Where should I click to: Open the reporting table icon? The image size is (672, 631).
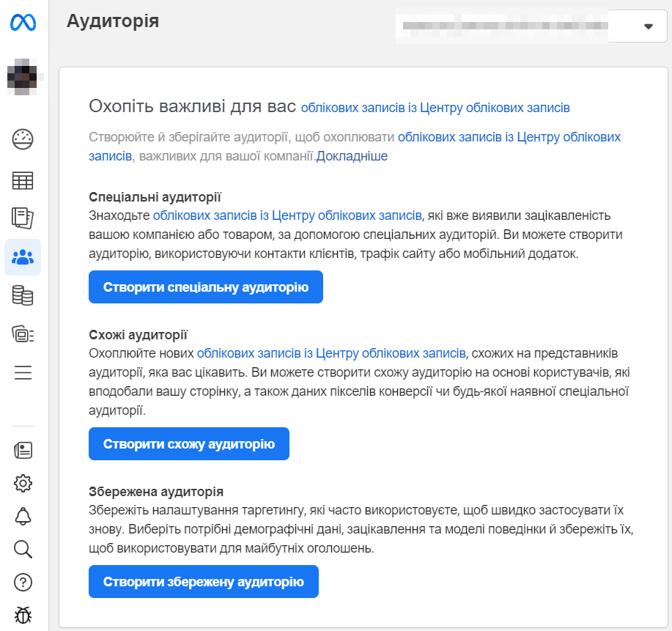(x=23, y=180)
